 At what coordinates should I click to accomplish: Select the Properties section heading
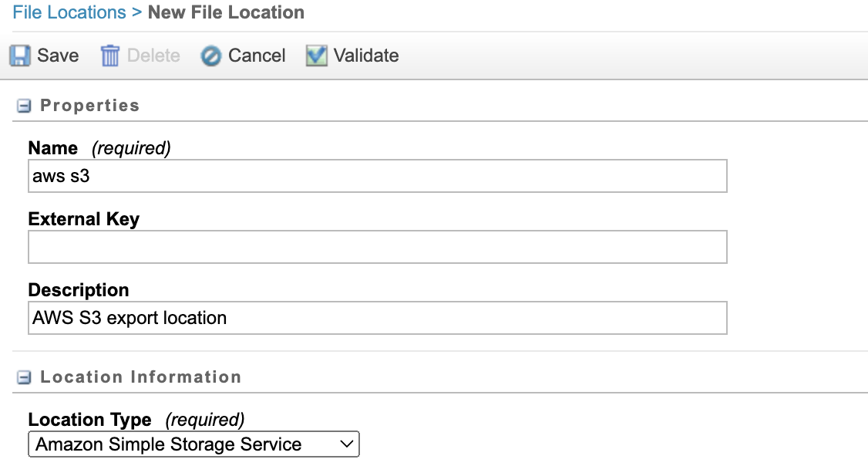(x=89, y=106)
